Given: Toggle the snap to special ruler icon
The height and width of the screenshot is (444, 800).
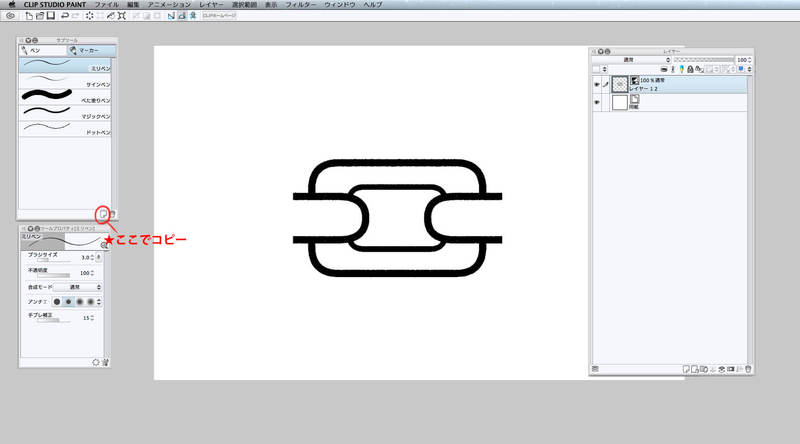Looking at the screenshot, I should pyautogui.click(x=182, y=16).
